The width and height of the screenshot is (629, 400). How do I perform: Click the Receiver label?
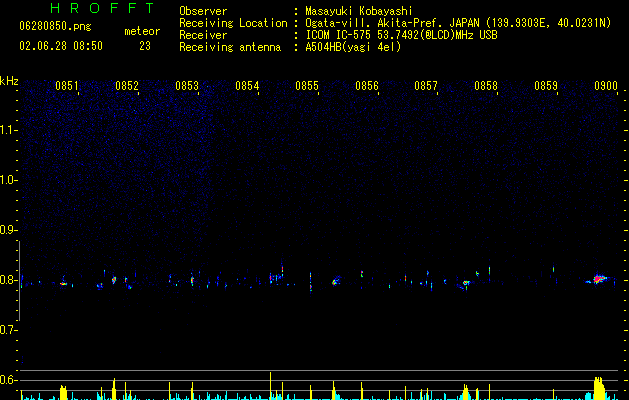click(203, 35)
